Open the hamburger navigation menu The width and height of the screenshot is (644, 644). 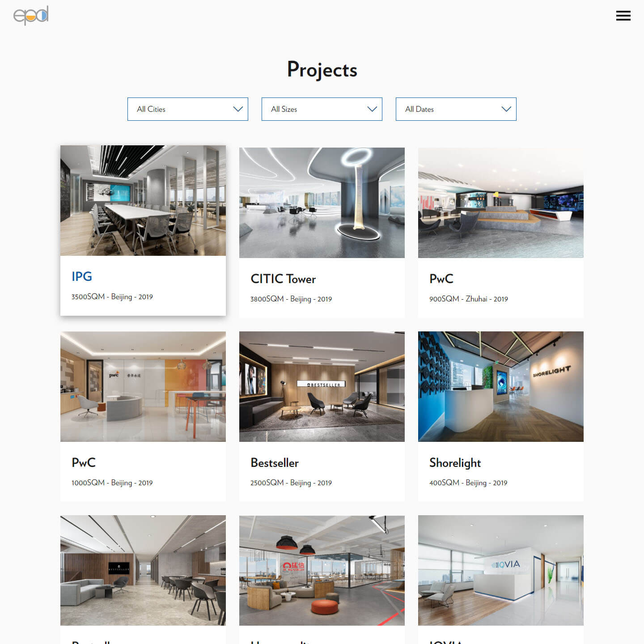(623, 16)
